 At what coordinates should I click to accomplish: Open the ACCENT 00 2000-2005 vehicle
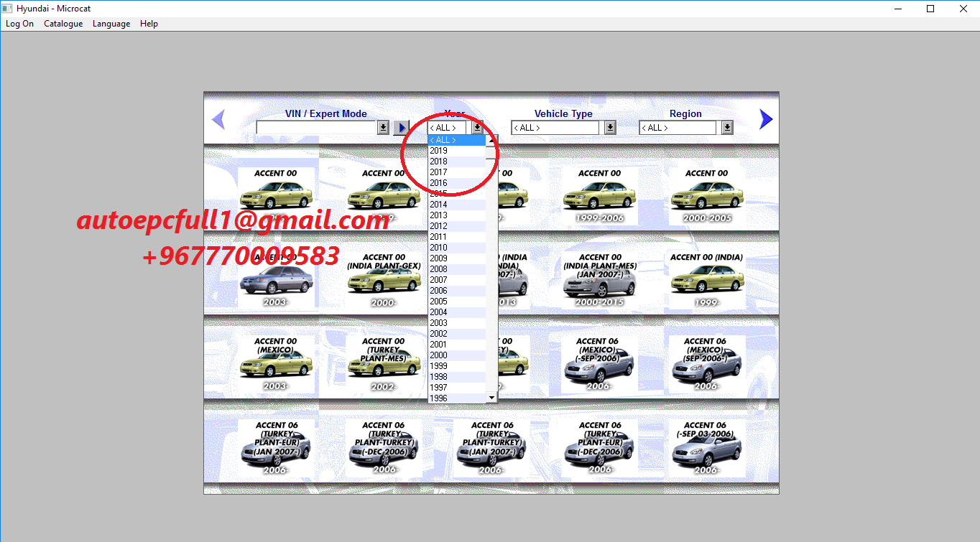[707, 195]
